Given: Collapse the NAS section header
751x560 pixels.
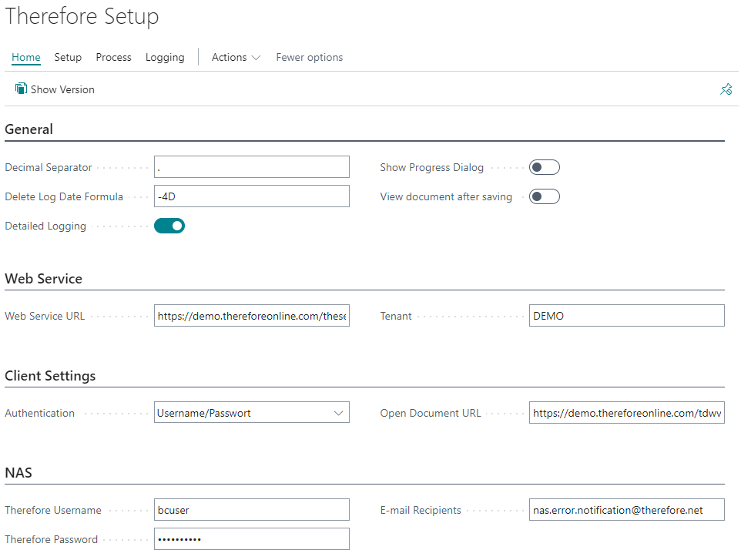Looking at the screenshot, I should coord(18,473).
